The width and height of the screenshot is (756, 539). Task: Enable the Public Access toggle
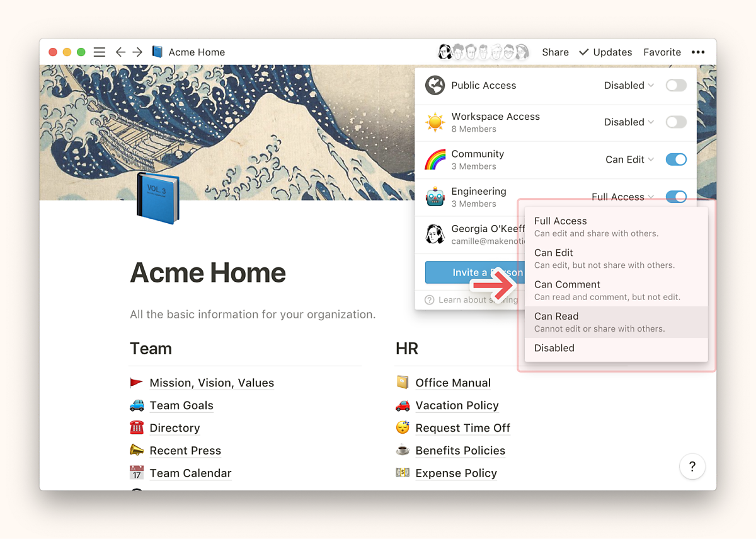pyautogui.click(x=676, y=85)
